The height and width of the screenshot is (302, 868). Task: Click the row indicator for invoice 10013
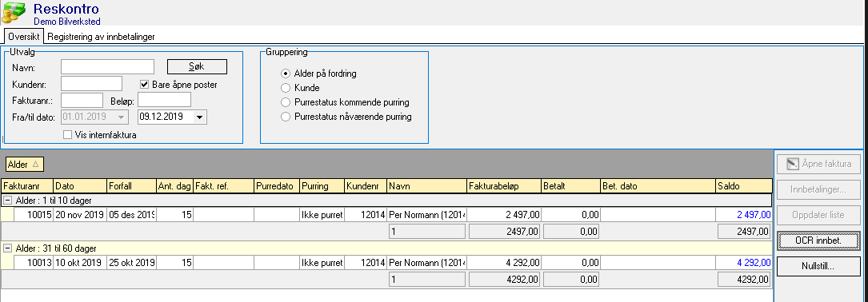tap(8, 263)
